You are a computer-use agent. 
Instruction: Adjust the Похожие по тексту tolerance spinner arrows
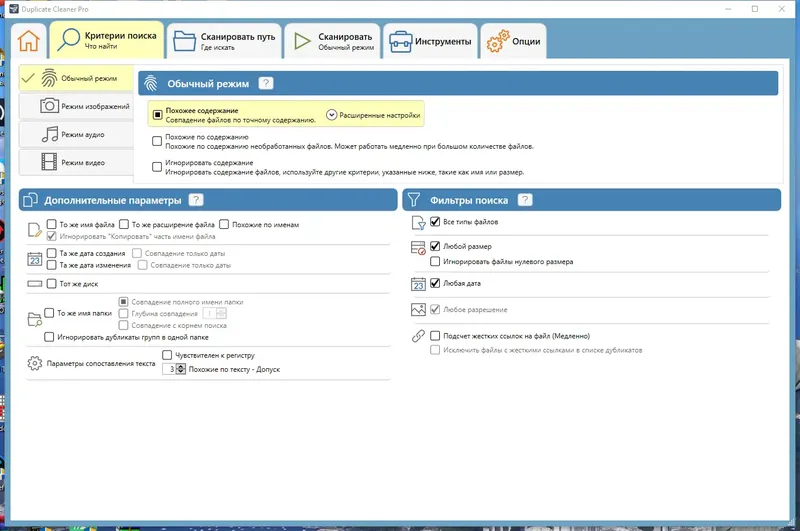pos(181,369)
